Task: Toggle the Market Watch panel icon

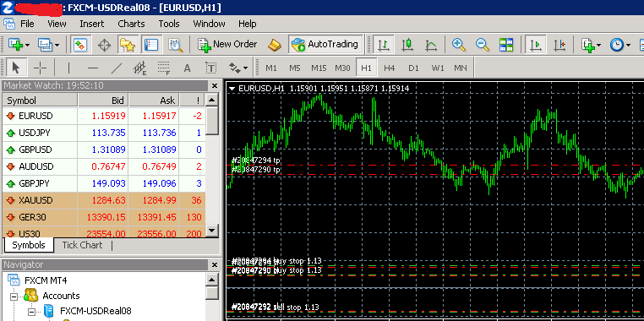Action: coord(80,44)
